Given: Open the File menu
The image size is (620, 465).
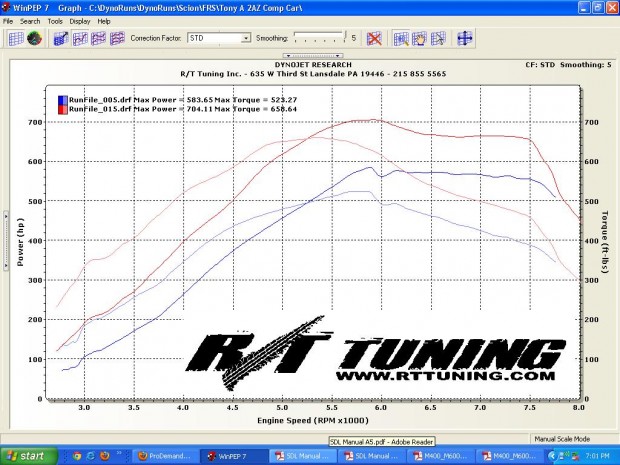Looking at the screenshot, I should (x=8, y=20).
